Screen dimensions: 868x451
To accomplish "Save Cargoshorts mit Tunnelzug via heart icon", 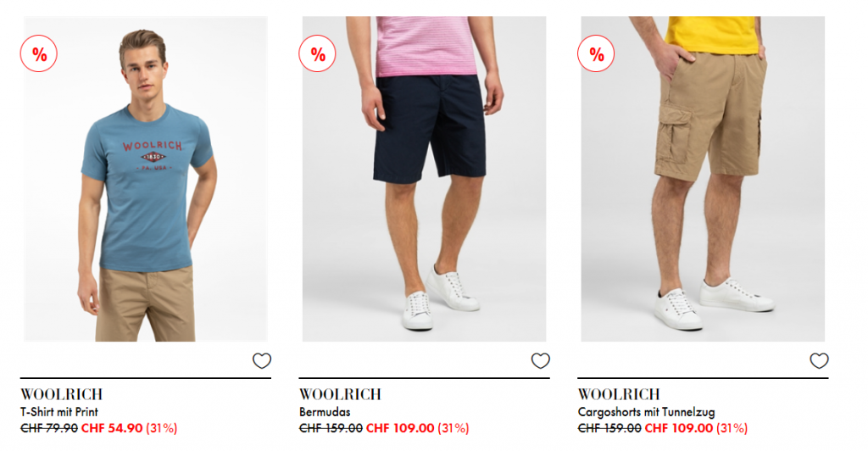I will (x=820, y=361).
